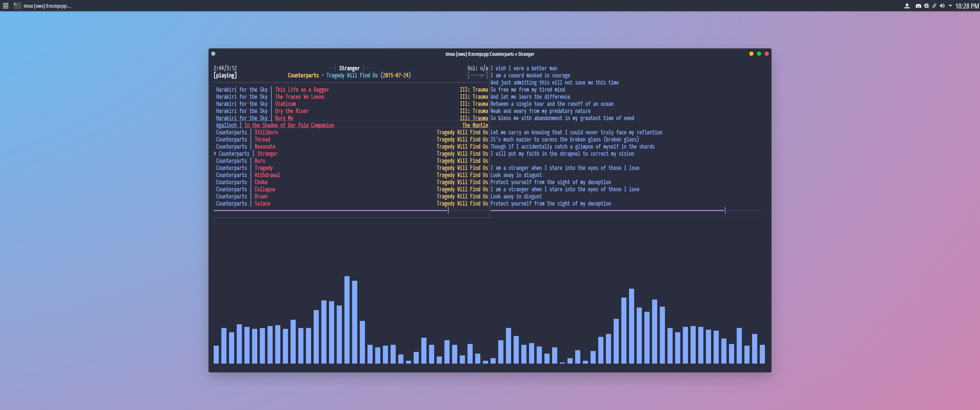Open the user account tray icon
980x410 pixels.
pos(907,6)
